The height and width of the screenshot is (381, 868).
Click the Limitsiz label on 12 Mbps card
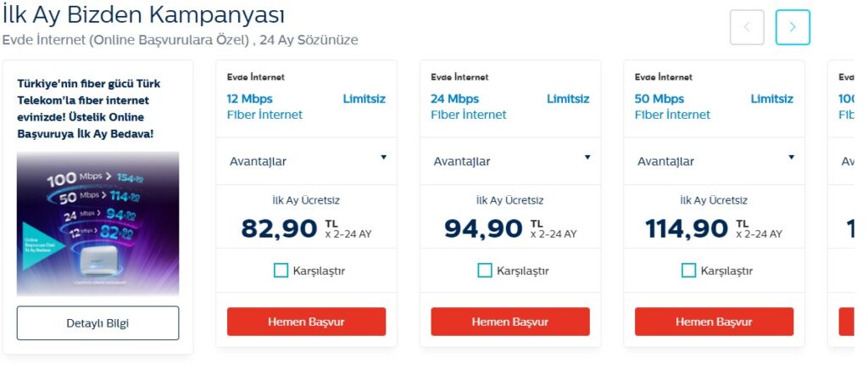pos(364,99)
